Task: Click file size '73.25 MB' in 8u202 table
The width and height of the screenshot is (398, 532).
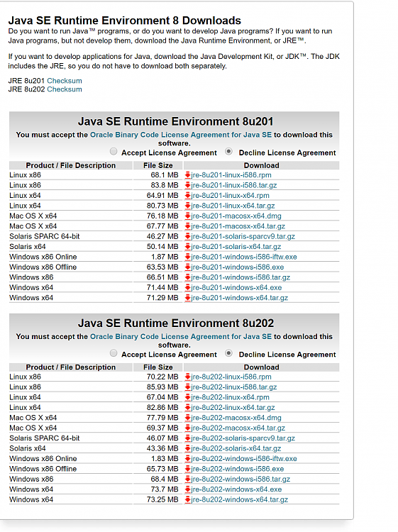Action: click(x=162, y=499)
